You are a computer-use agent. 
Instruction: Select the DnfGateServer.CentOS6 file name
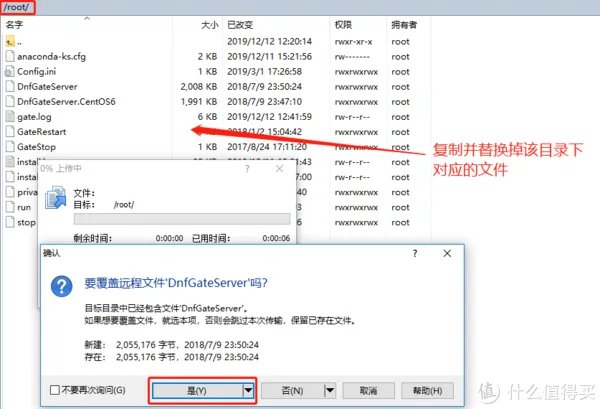[66, 102]
